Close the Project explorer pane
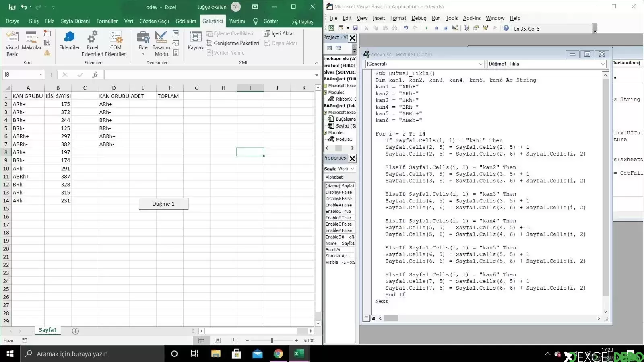The image size is (644, 362). click(x=352, y=38)
